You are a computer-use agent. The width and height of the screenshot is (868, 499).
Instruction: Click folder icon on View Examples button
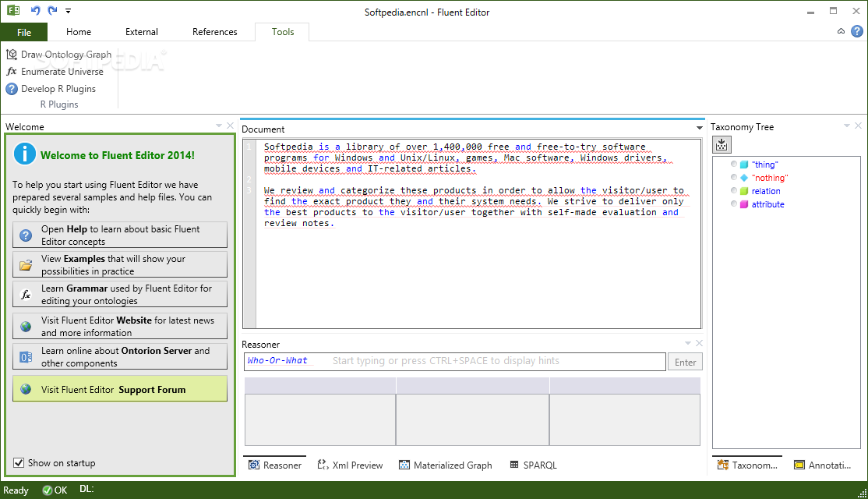pos(26,265)
